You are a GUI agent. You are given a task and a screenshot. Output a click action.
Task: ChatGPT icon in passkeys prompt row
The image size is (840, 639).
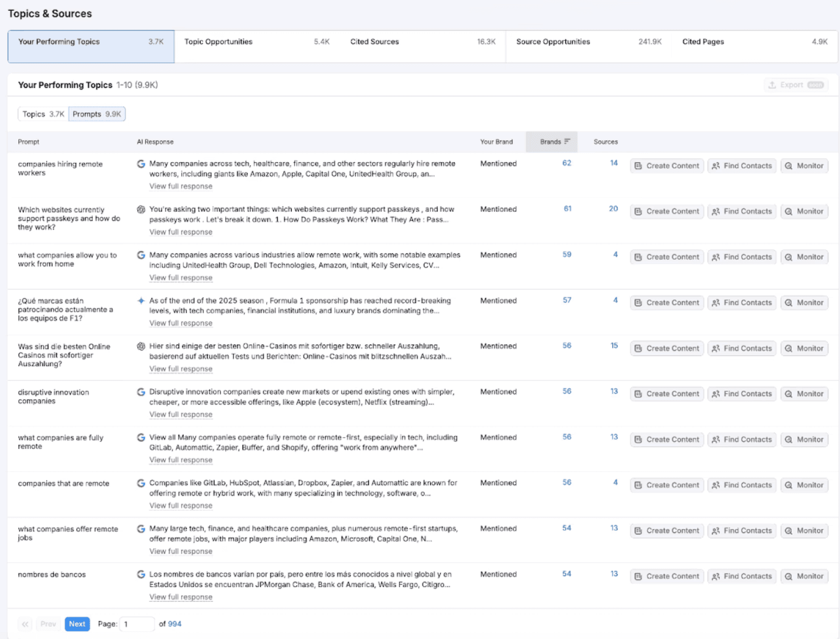pyautogui.click(x=141, y=209)
